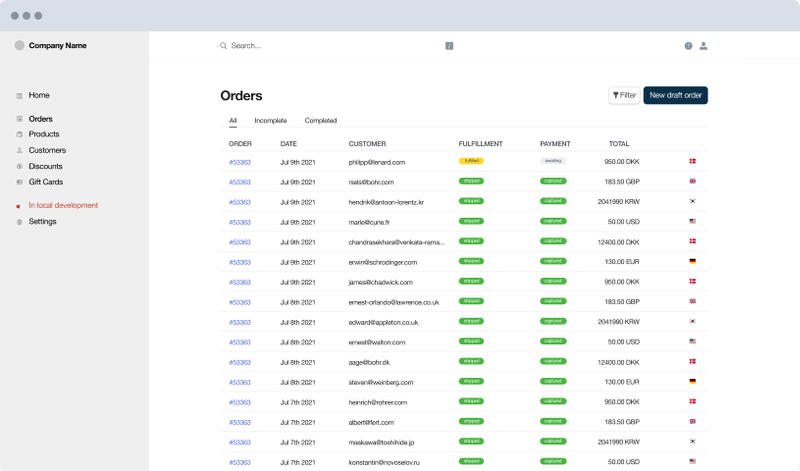Click the help question mark icon
The width and height of the screenshot is (800, 471).
tap(688, 46)
